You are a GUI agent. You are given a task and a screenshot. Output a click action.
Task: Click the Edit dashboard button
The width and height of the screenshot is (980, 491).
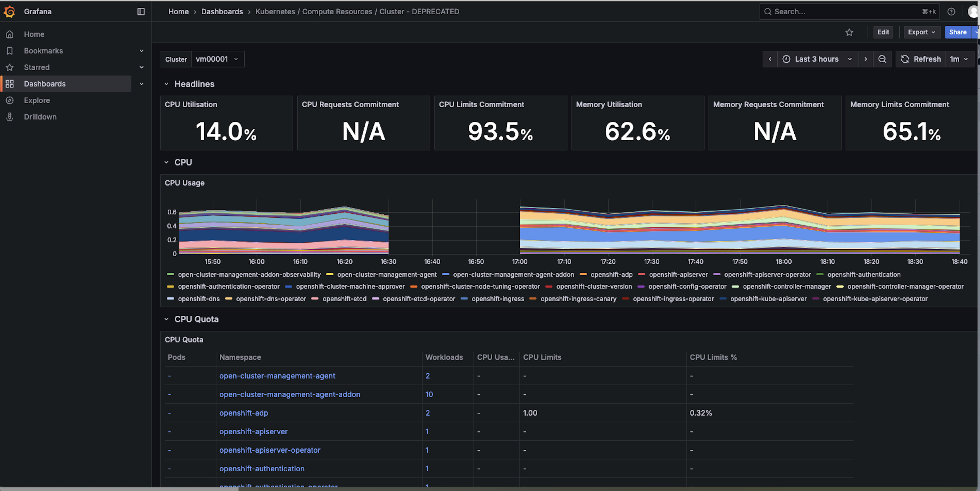pyautogui.click(x=883, y=32)
